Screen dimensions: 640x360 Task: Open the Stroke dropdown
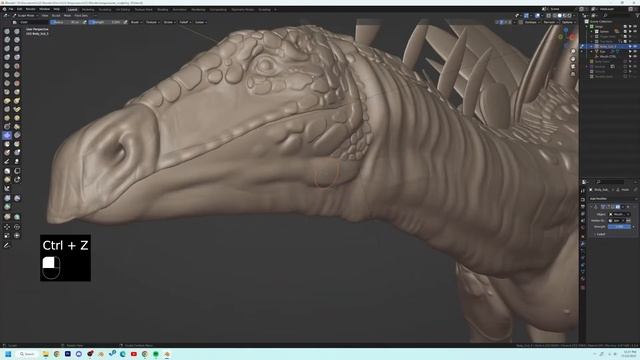169,22
